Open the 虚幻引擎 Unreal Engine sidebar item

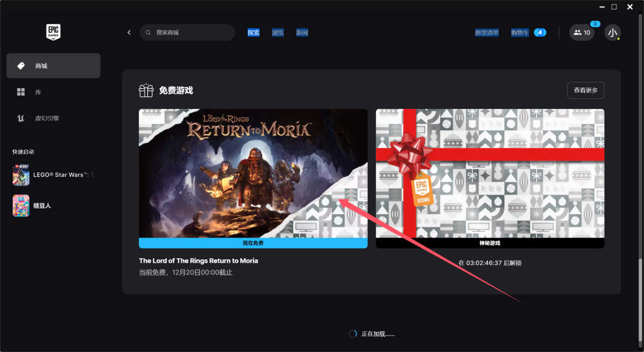(53, 118)
